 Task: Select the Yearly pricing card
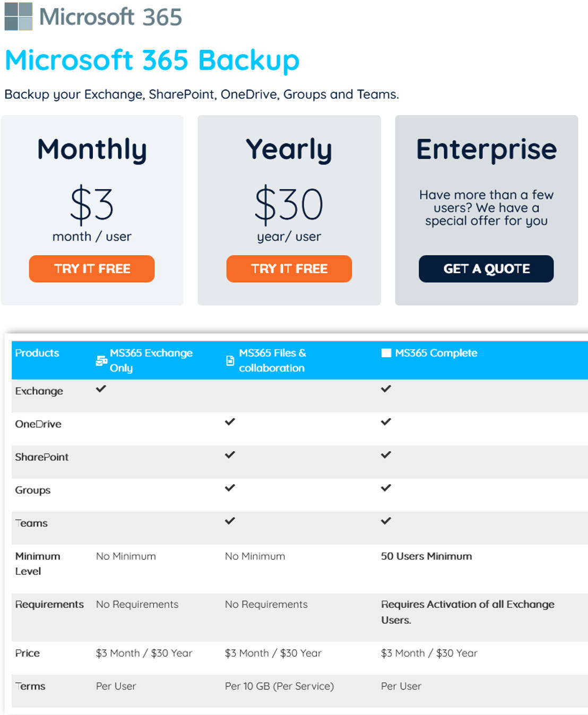(x=289, y=210)
